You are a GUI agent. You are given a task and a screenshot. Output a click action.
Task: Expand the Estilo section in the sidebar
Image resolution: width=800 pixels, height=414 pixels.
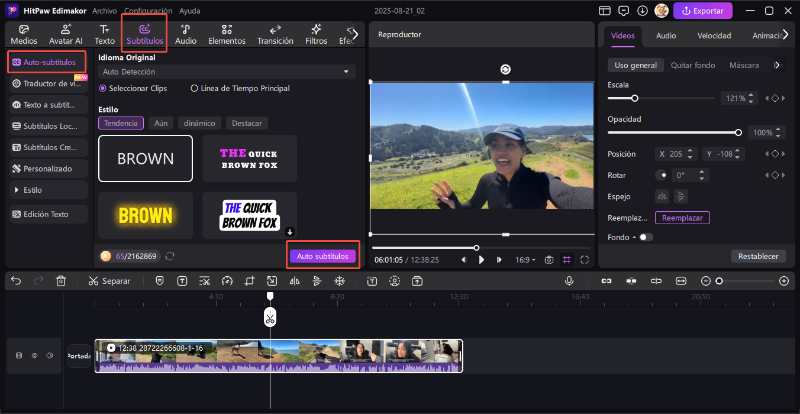tap(48, 190)
